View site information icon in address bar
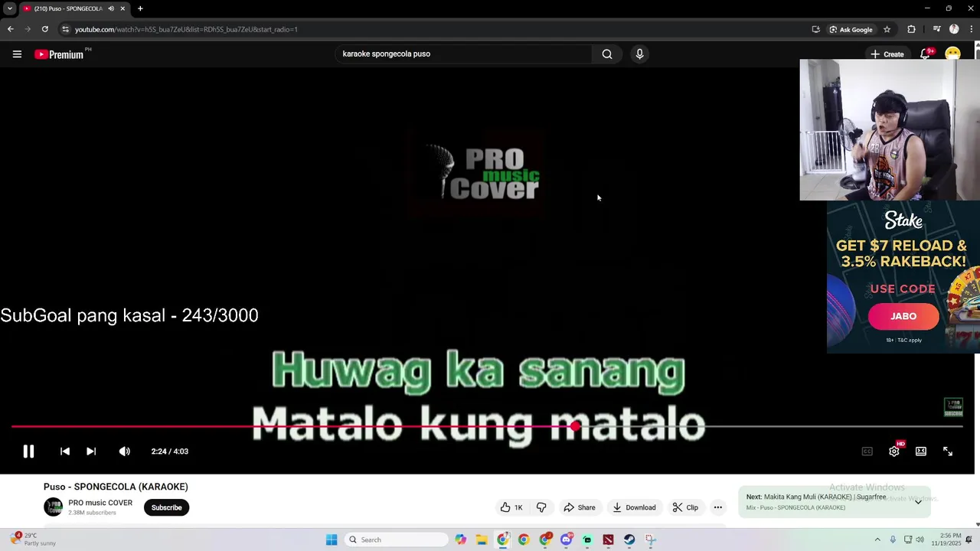 [66, 29]
